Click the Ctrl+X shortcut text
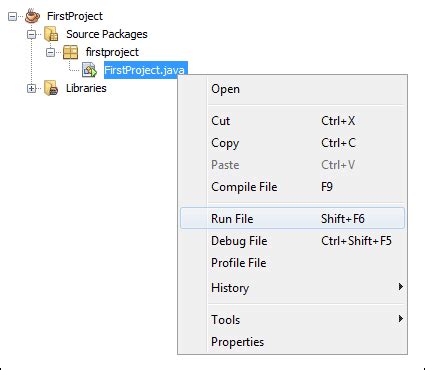The width and height of the screenshot is (425, 370). click(x=338, y=121)
